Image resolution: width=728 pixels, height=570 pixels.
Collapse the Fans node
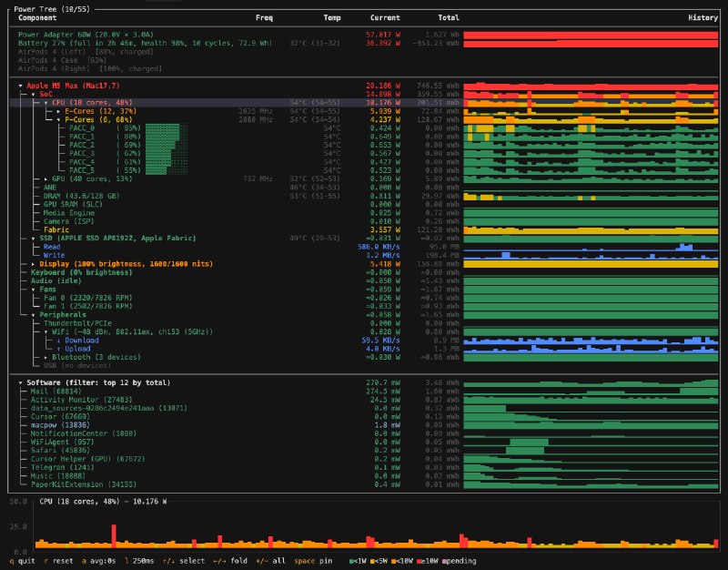pos(34,290)
